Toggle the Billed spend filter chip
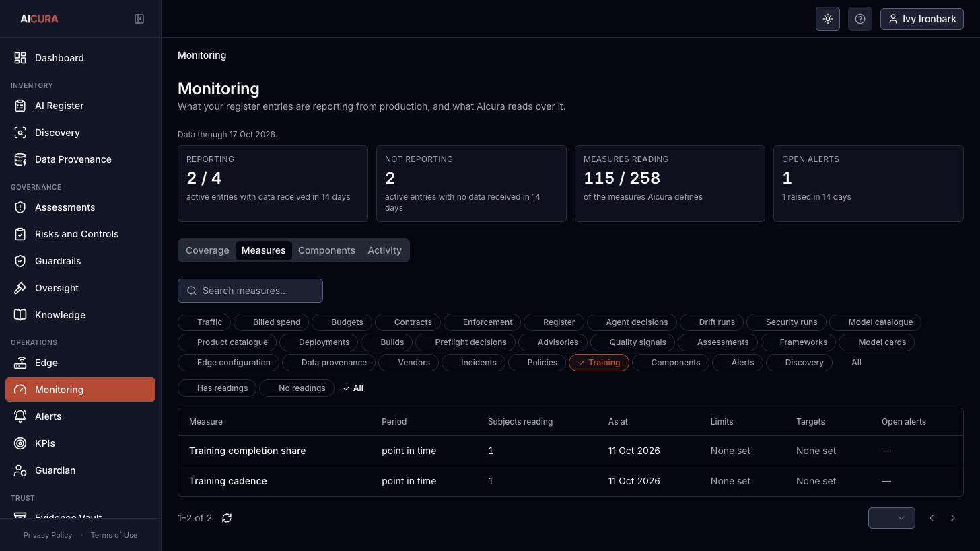980x551 pixels. tap(271, 322)
